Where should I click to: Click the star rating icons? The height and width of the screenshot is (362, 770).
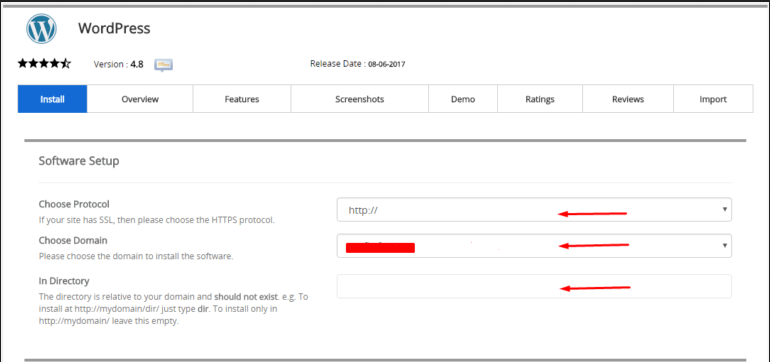(x=45, y=64)
